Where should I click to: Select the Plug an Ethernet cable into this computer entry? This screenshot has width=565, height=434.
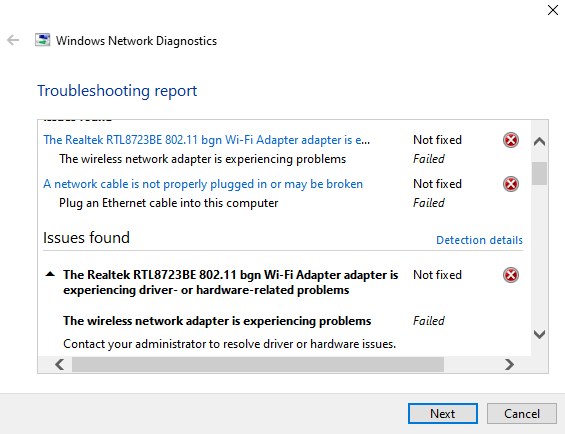coord(169,203)
